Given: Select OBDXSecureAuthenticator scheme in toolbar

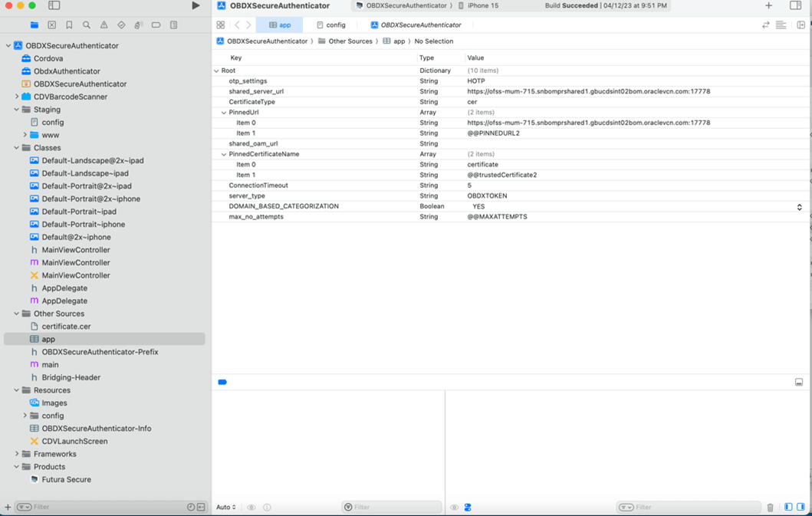Looking at the screenshot, I should [x=401, y=5].
